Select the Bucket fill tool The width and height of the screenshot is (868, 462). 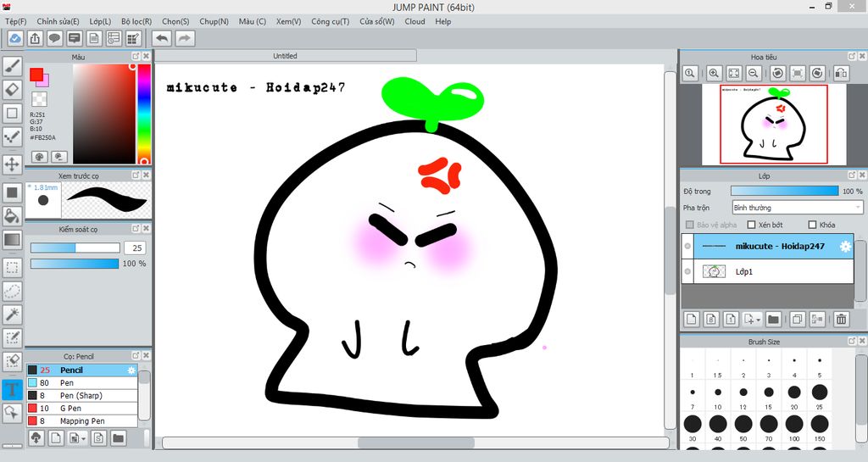pos(12,216)
